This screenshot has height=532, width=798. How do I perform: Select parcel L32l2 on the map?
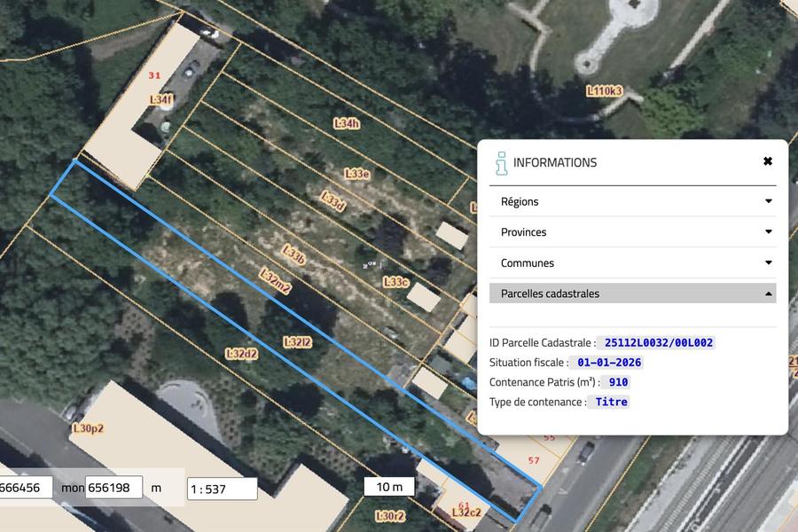(x=297, y=341)
